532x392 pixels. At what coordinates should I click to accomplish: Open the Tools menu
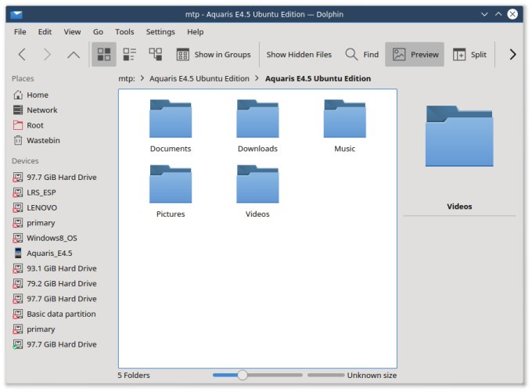(x=124, y=32)
